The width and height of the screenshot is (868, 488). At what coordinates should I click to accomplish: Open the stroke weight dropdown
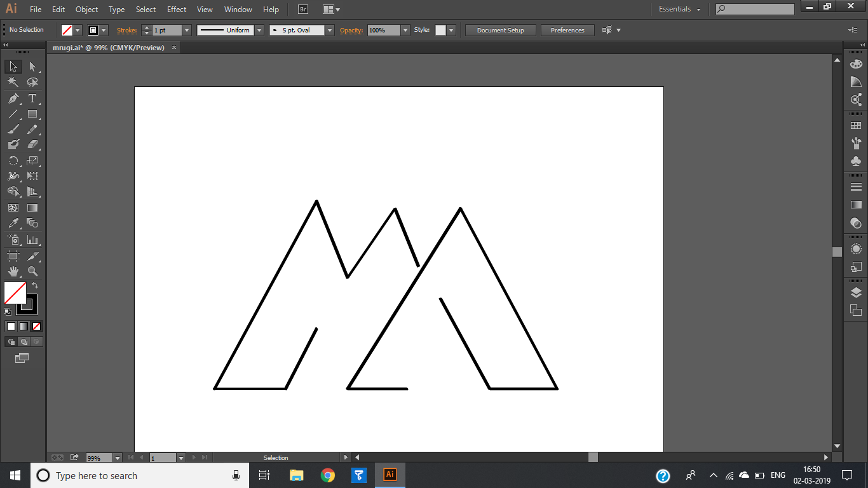point(187,30)
